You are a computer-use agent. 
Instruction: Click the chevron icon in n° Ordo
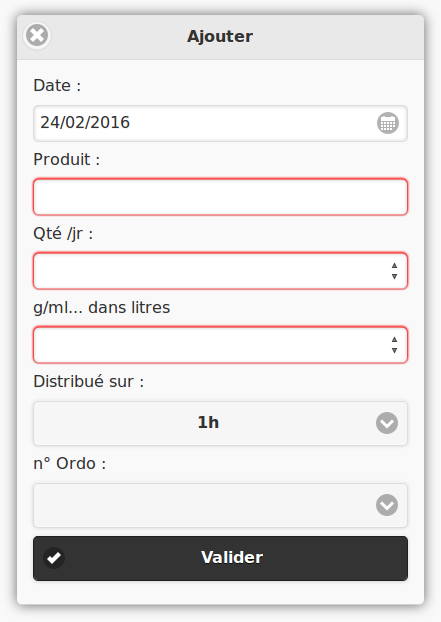coord(387,505)
